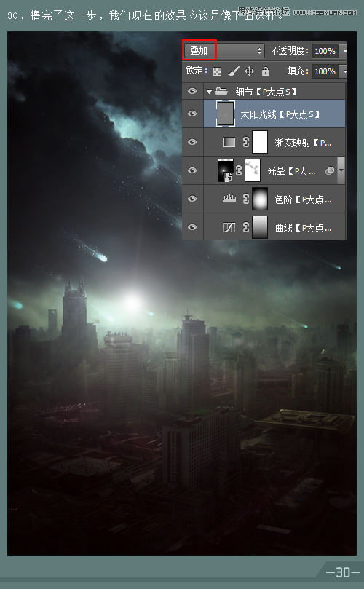The image size is (364, 589).
Task: Select the white mask of 渐变映射 layer
Action: [260, 142]
